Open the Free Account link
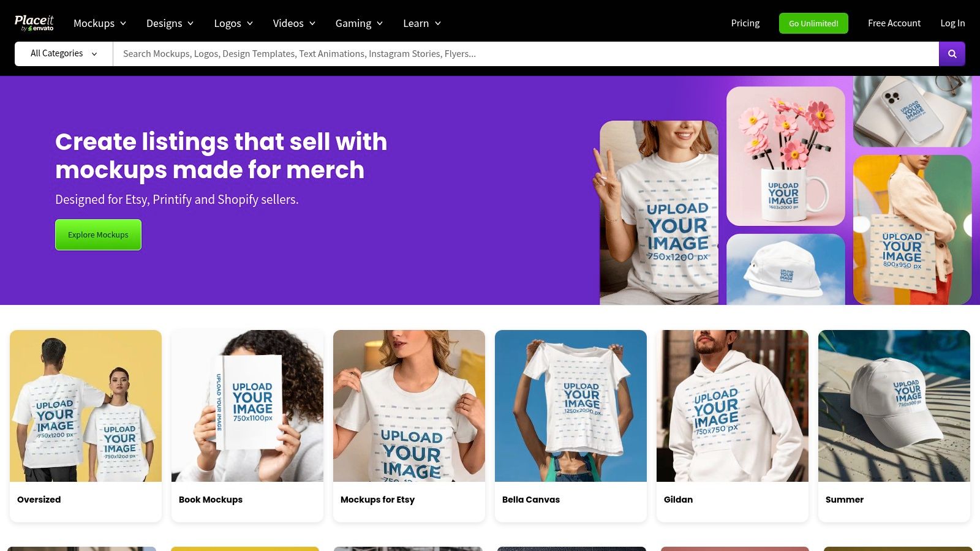 [x=894, y=23]
